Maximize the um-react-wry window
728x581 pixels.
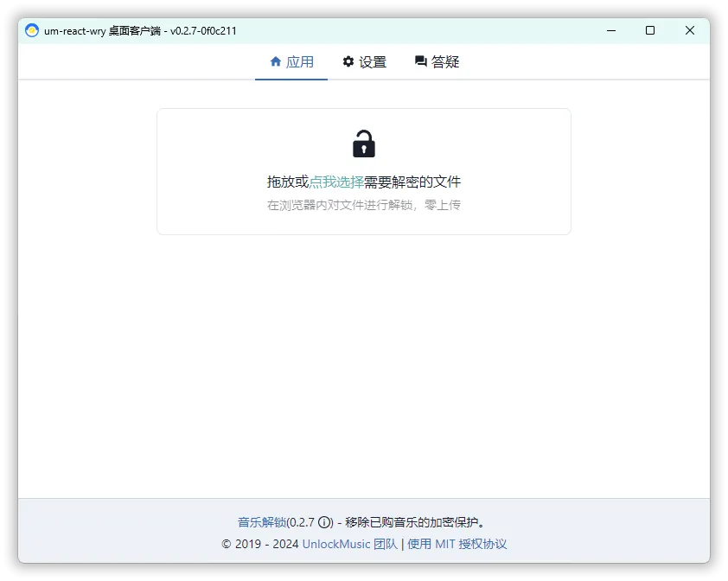[x=649, y=30]
